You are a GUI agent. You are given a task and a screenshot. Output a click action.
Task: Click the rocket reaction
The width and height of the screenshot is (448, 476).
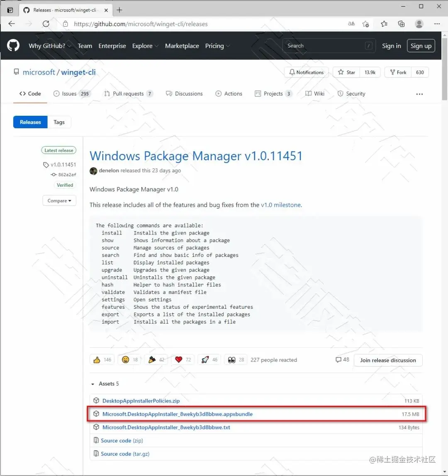click(x=209, y=360)
